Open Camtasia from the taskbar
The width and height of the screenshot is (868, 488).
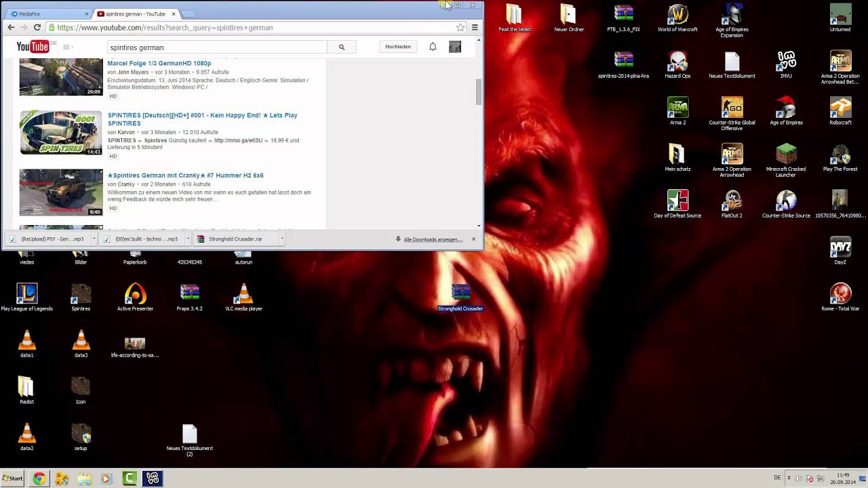(x=130, y=479)
